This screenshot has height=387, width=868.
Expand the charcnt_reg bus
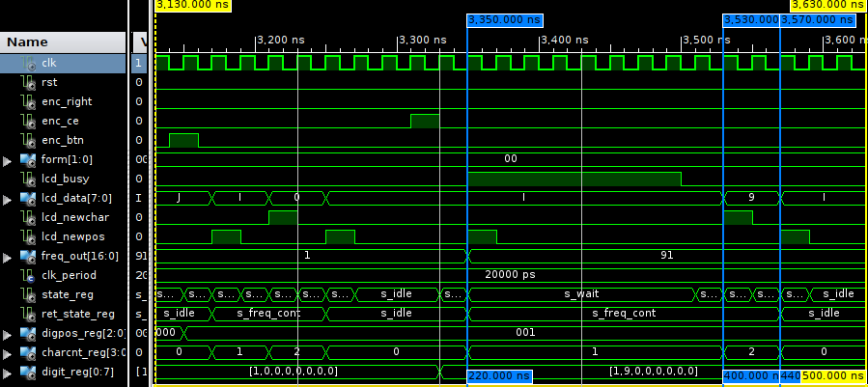(9, 352)
